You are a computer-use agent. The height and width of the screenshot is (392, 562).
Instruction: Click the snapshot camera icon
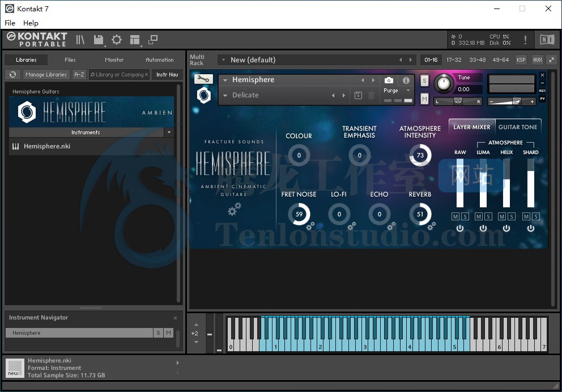(389, 80)
